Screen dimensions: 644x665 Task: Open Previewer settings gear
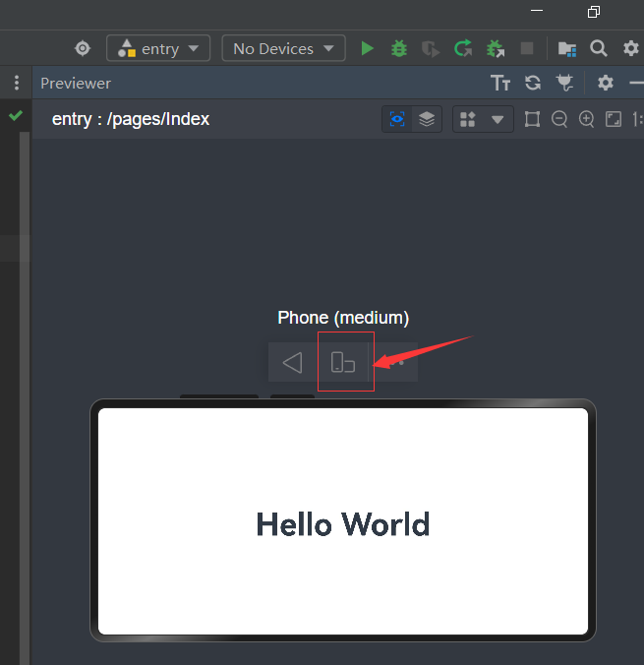click(x=606, y=83)
